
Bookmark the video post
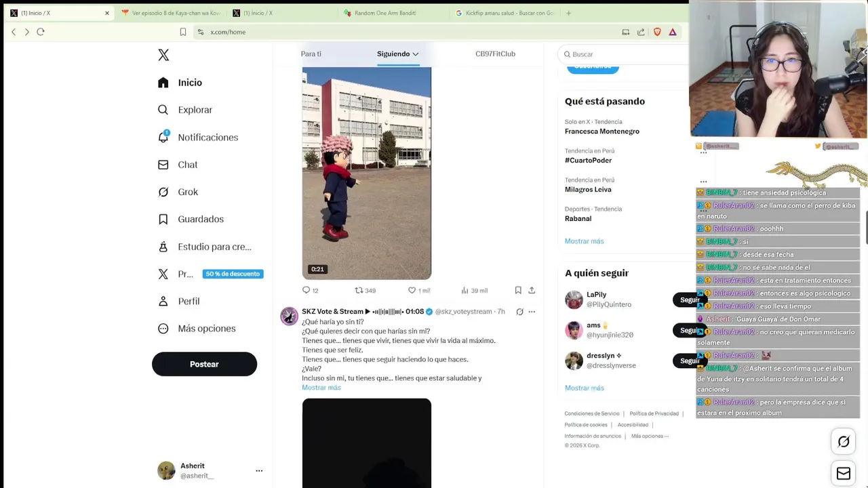(518, 290)
